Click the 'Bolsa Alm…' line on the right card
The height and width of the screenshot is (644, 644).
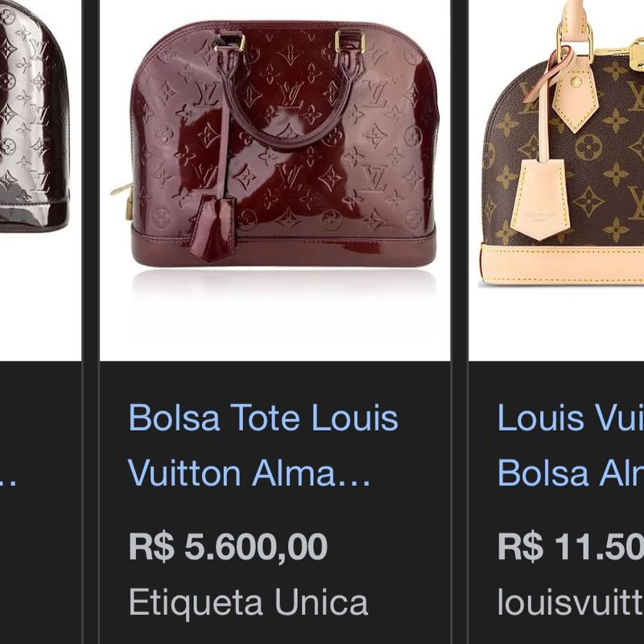click(571, 473)
